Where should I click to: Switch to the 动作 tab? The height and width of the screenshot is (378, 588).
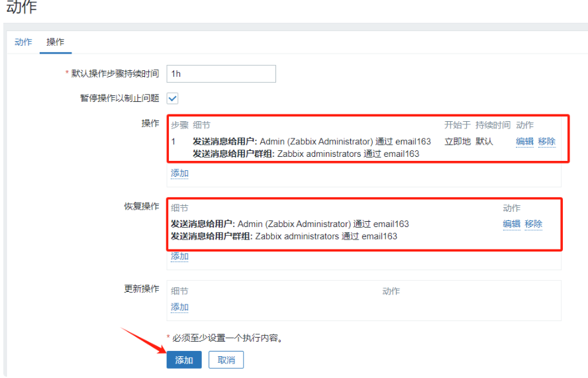click(x=23, y=42)
